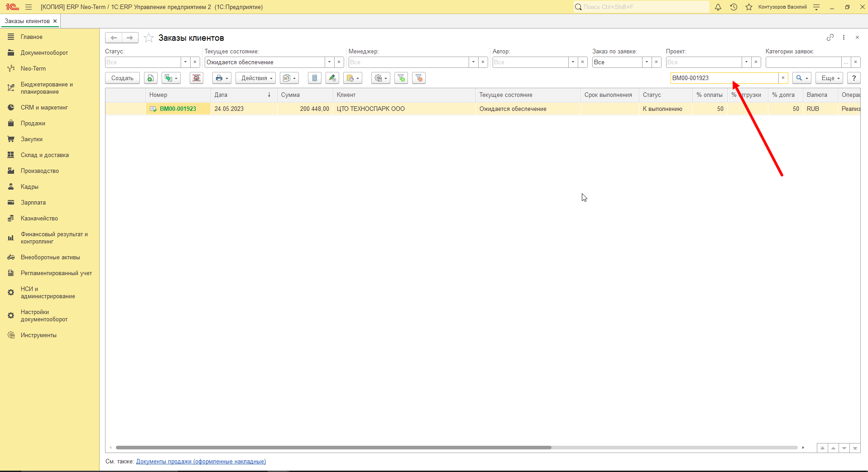
Task: Open the printer dropdown button
Action: point(222,78)
